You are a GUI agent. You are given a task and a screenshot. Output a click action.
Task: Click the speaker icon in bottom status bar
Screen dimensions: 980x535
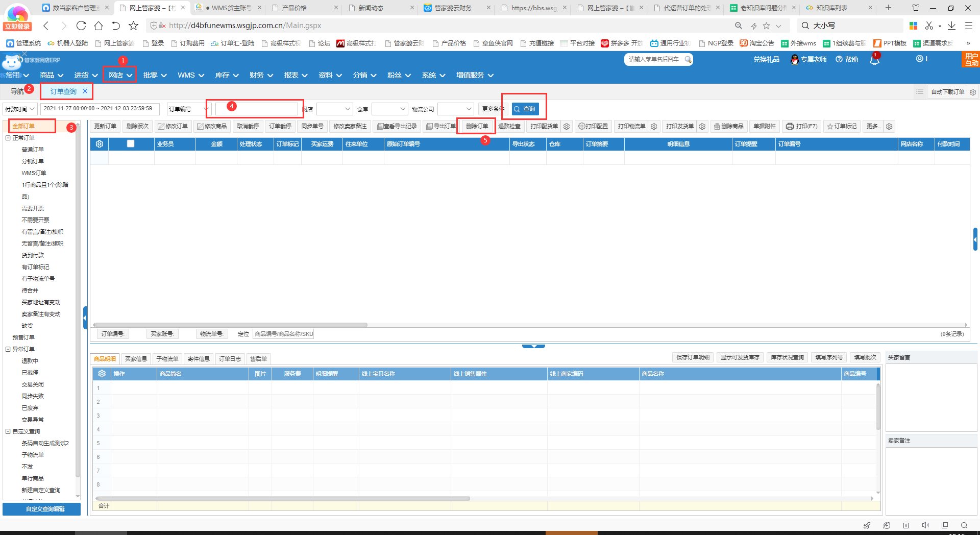[x=925, y=525]
